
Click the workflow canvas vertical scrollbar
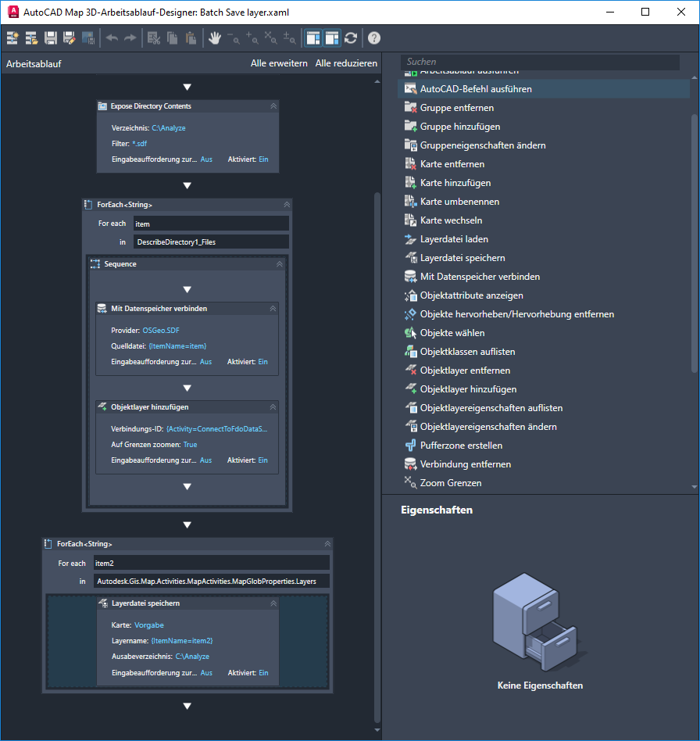pos(377,457)
